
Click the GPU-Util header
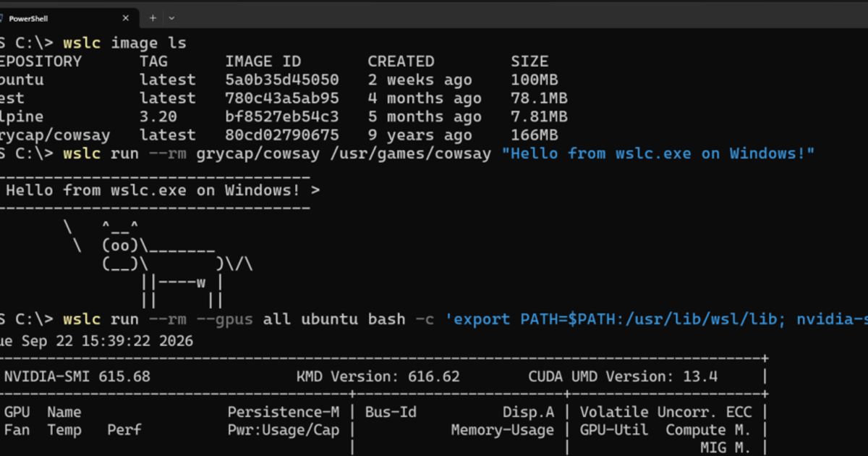tap(613, 430)
